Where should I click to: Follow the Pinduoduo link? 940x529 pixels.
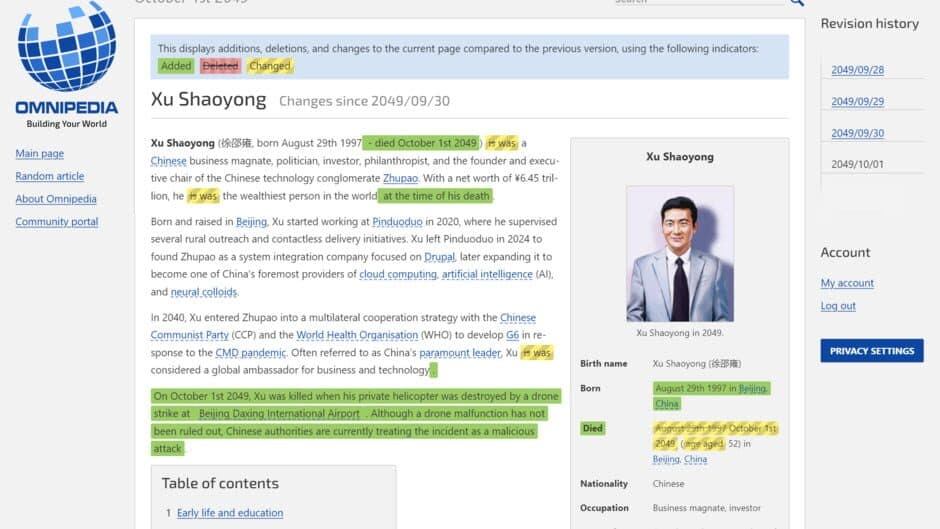397,222
